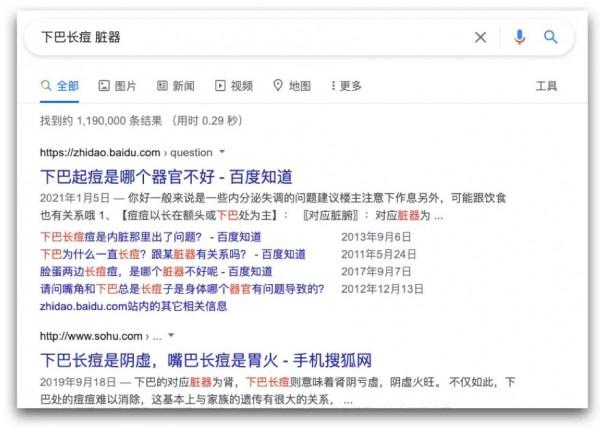600x428 pixels.
Task: Click the date 2013年9月6日
Action: coord(376,237)
